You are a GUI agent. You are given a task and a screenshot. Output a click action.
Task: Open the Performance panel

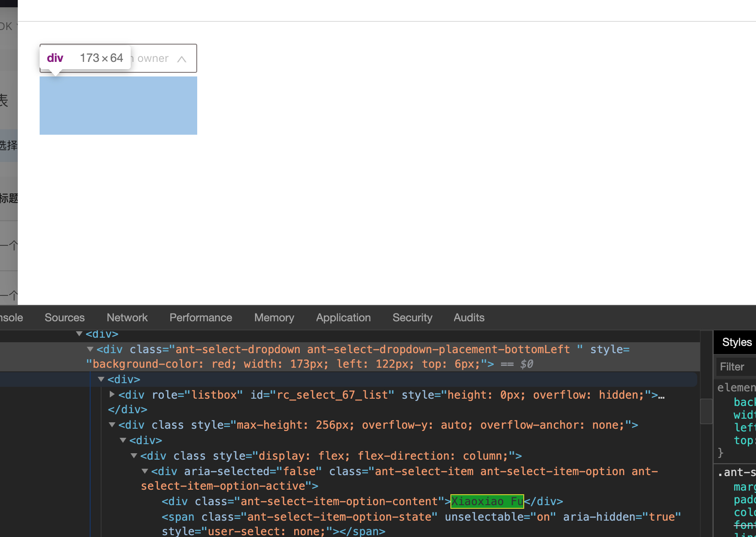(x=200, y=317)
